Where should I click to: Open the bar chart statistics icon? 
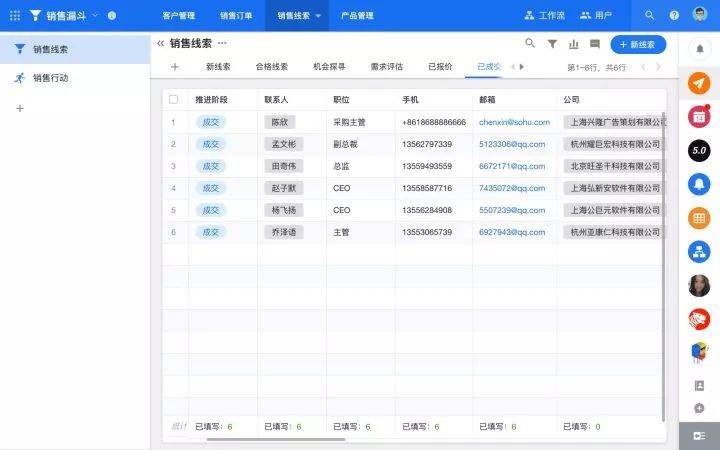click(x=574, y=44)
